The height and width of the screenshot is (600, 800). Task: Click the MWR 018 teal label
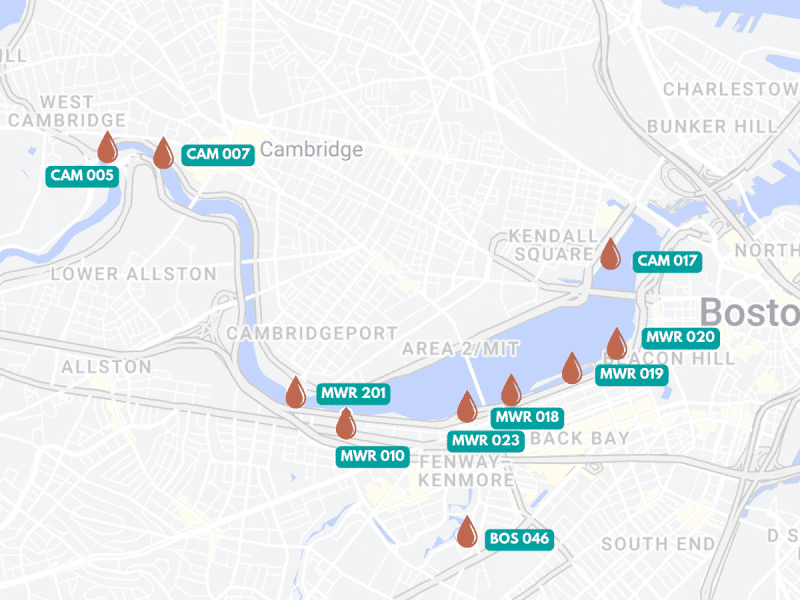(527, 417)
